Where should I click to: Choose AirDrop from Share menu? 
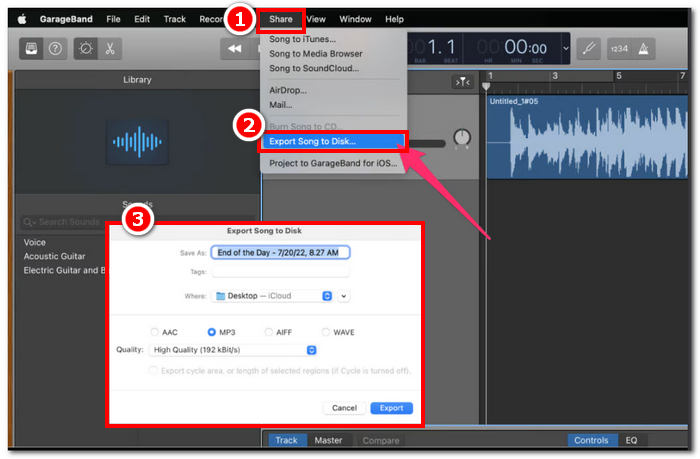click(333, 90)
